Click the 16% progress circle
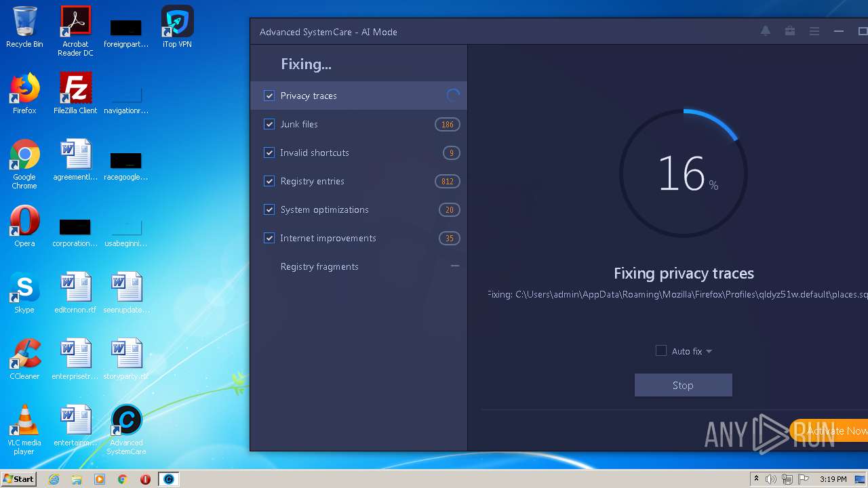The image size is (868, 488). click(684, 174)
